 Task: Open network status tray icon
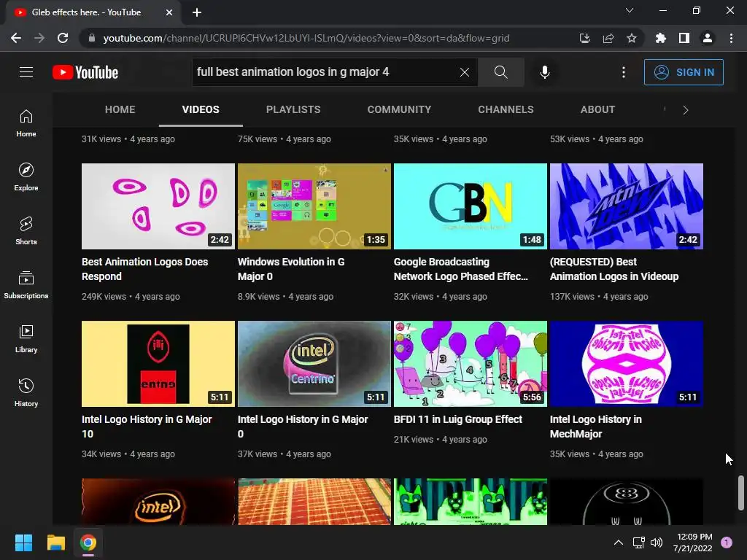coord(638,542)
